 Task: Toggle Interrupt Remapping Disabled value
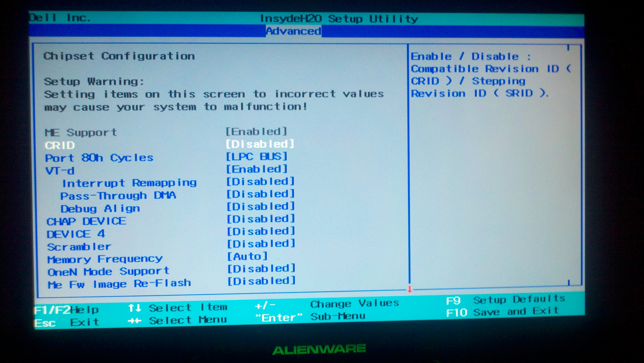click(260, 181)
